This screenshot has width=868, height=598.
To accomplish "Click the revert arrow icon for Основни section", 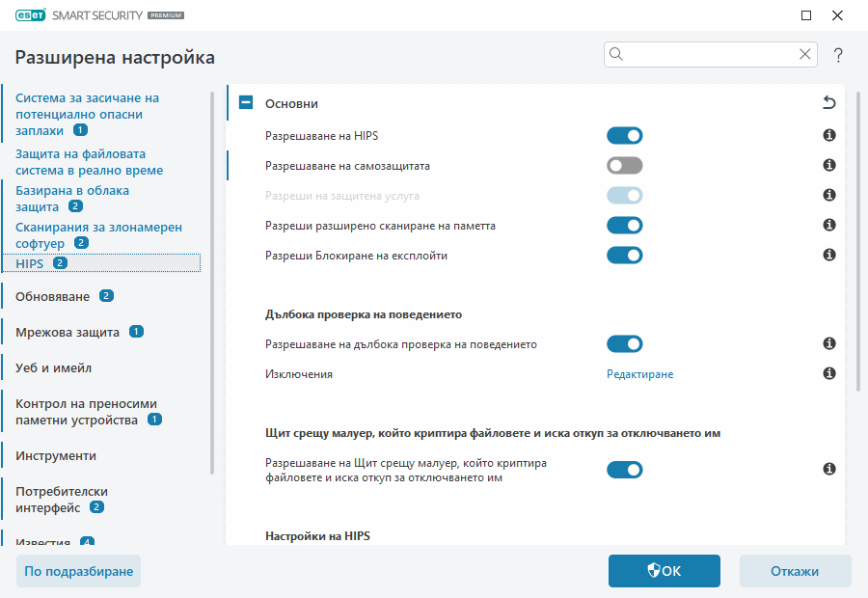I will coord(828,102).
